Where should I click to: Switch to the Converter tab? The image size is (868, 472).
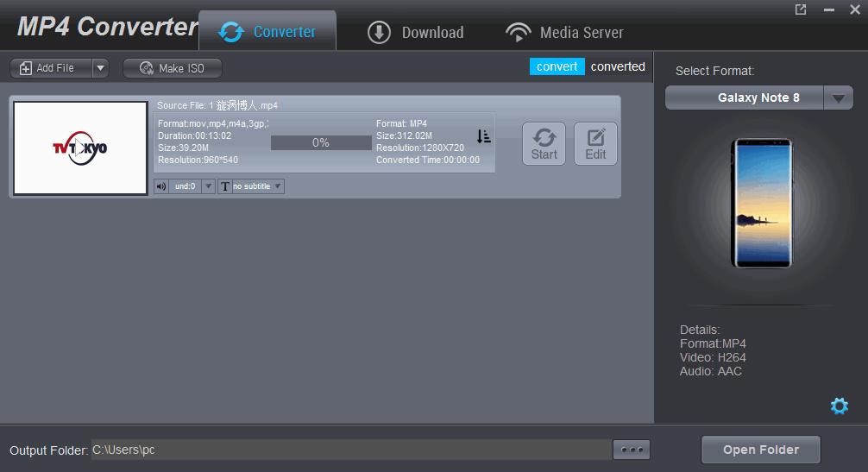(267, 31)
